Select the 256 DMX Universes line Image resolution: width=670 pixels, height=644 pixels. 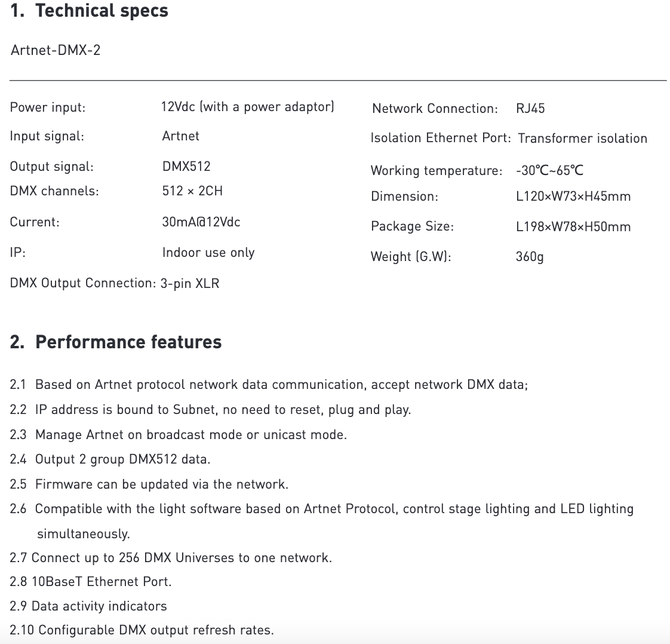(x=171, y=558)
